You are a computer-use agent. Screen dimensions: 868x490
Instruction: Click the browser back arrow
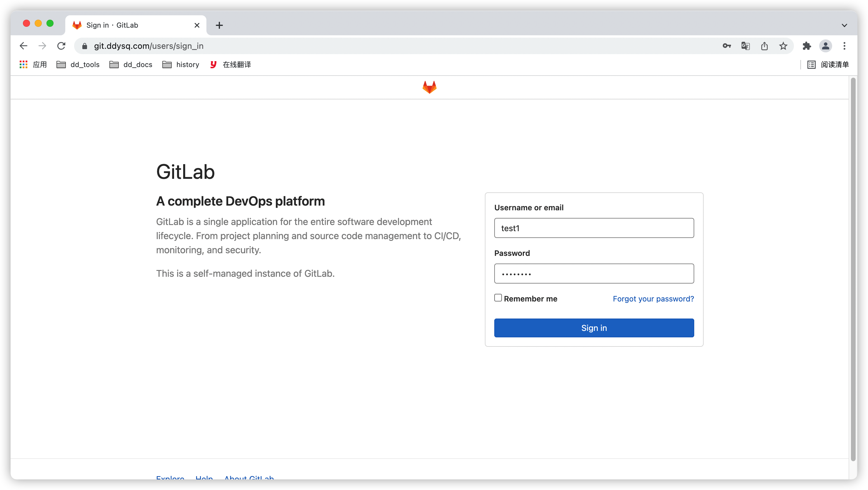tap(24, 46)
